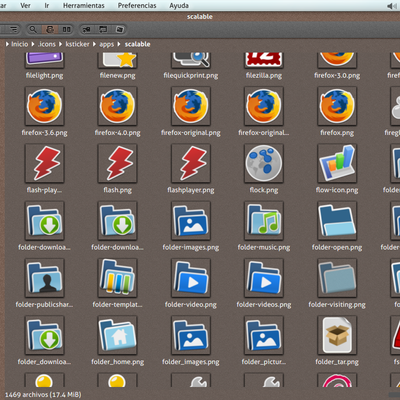This screenshot has height=400, width=400.
Task: Select the folder-templat... icon
Action: pos(117,278)
